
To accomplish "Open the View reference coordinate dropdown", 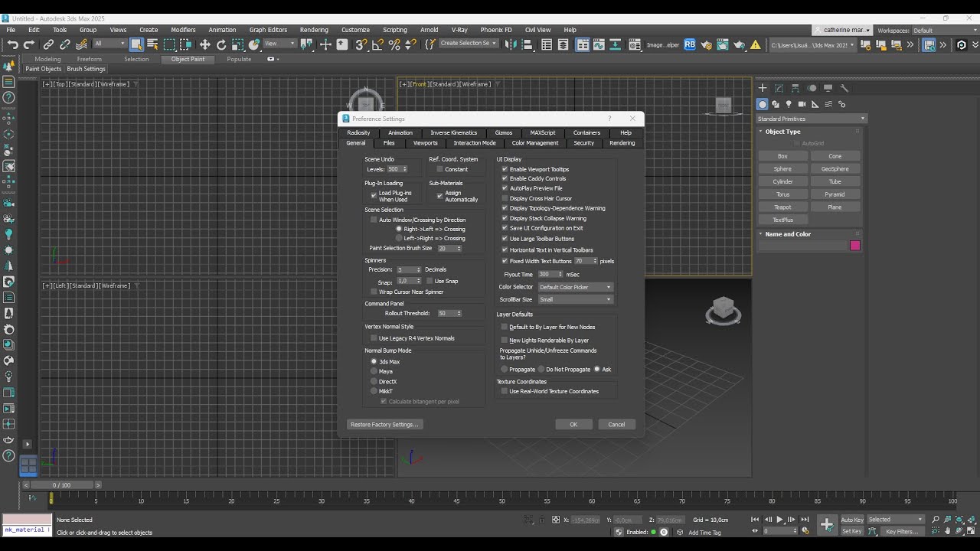I will click(x=280, y=44).
